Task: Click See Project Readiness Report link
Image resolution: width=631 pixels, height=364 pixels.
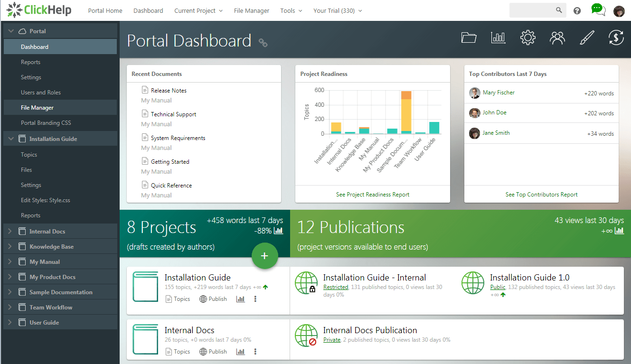Action: (x=373, y=195)
